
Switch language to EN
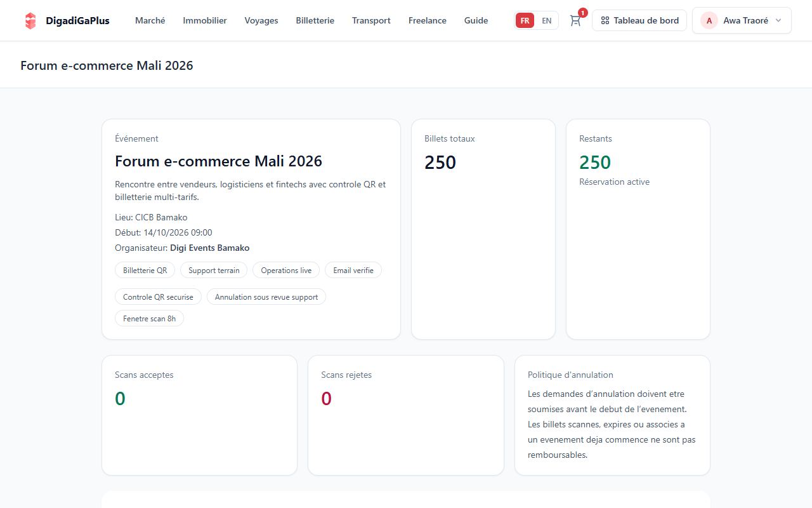coord(546,20)
